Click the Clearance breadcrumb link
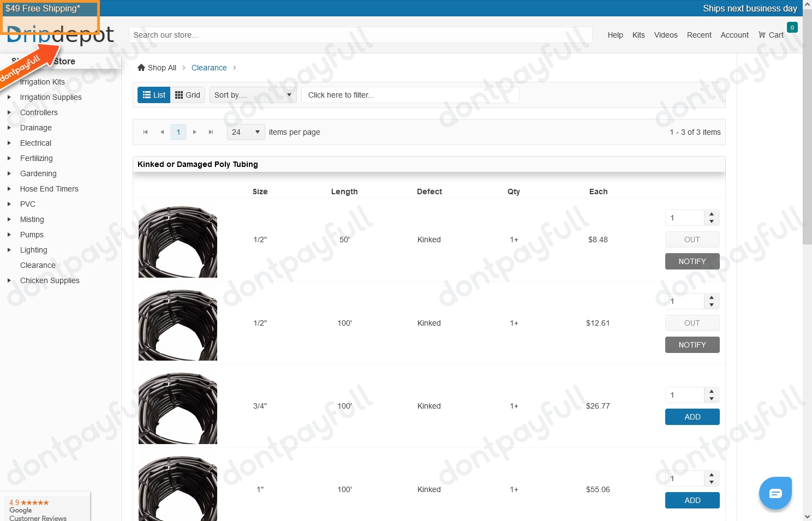This screenshot has width=812, height=521. click(x=209, y=68)
